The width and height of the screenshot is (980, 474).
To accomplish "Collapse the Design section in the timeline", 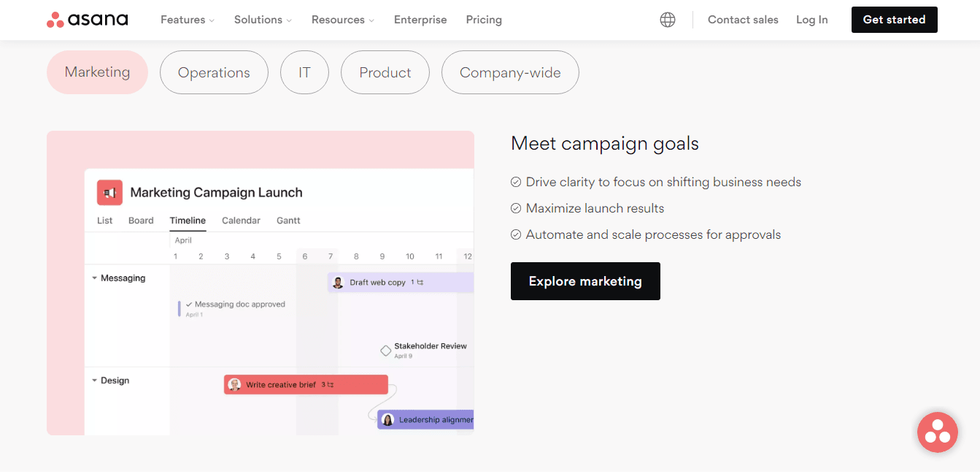I will [95, 380].
